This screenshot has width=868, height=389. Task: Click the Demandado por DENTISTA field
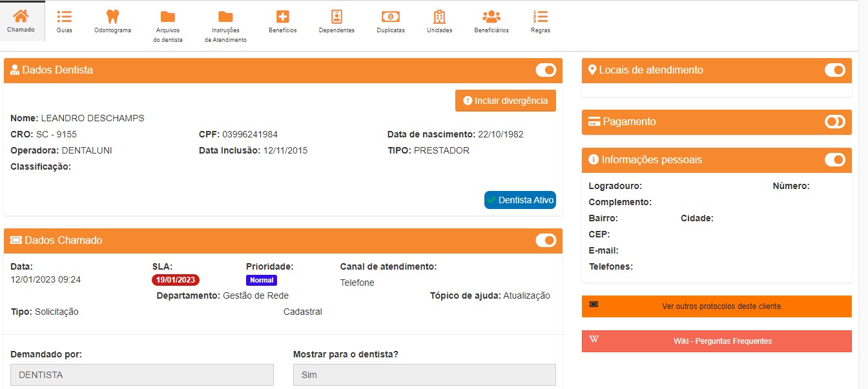coord(142,375)
